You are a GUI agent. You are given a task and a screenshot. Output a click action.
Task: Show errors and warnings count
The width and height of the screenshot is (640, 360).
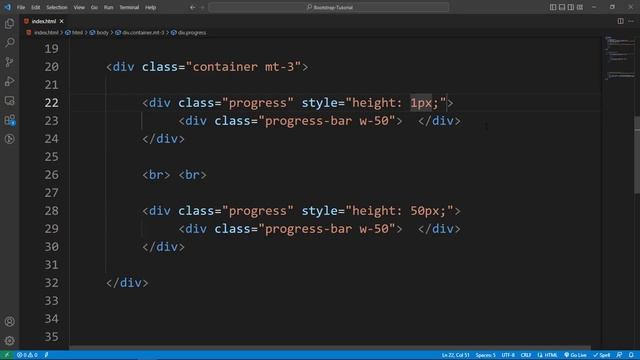coord(27,355)
